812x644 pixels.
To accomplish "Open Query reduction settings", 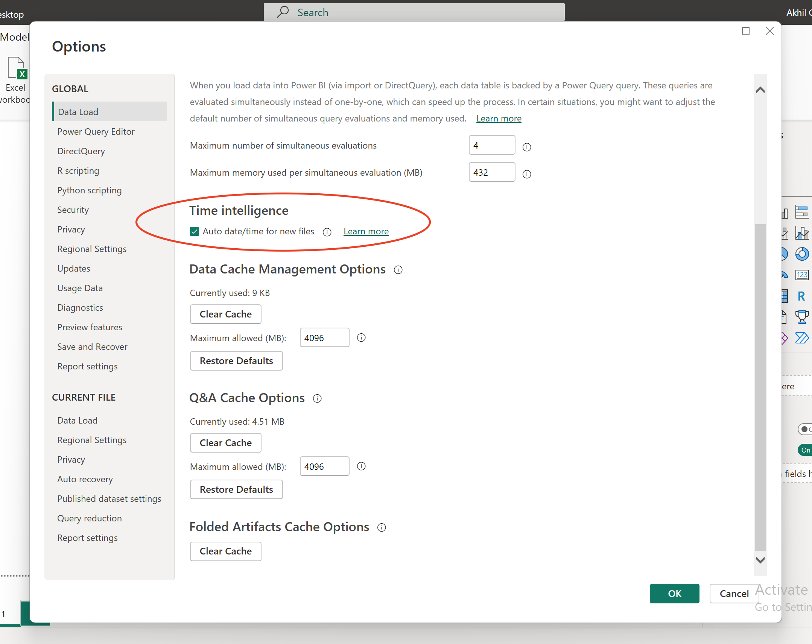I will (89, 518).
